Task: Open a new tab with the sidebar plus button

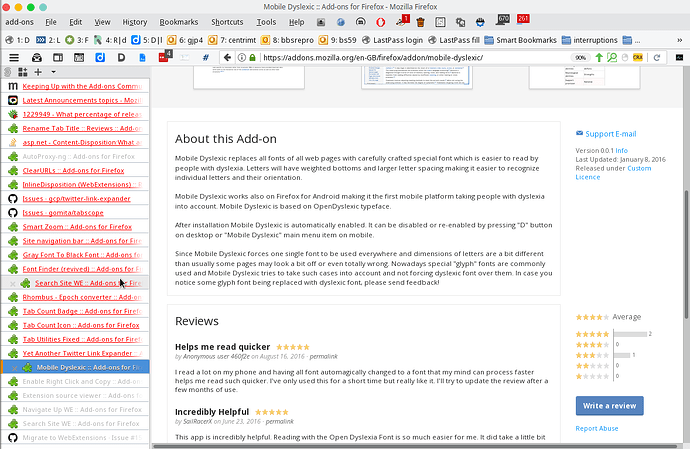Action: [38, 72]
